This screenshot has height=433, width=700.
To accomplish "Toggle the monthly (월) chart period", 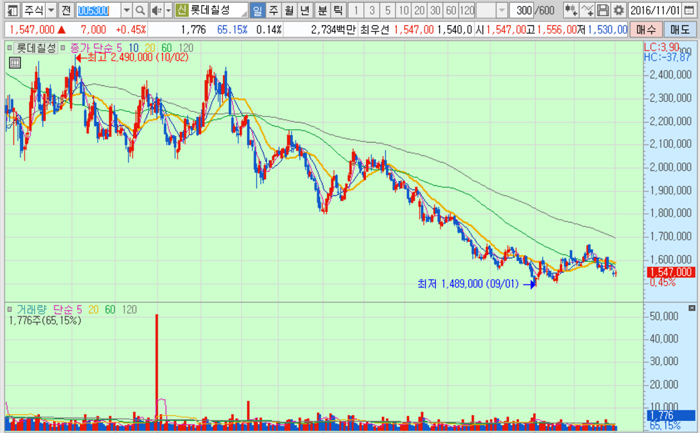I will [x=290, y=10].
